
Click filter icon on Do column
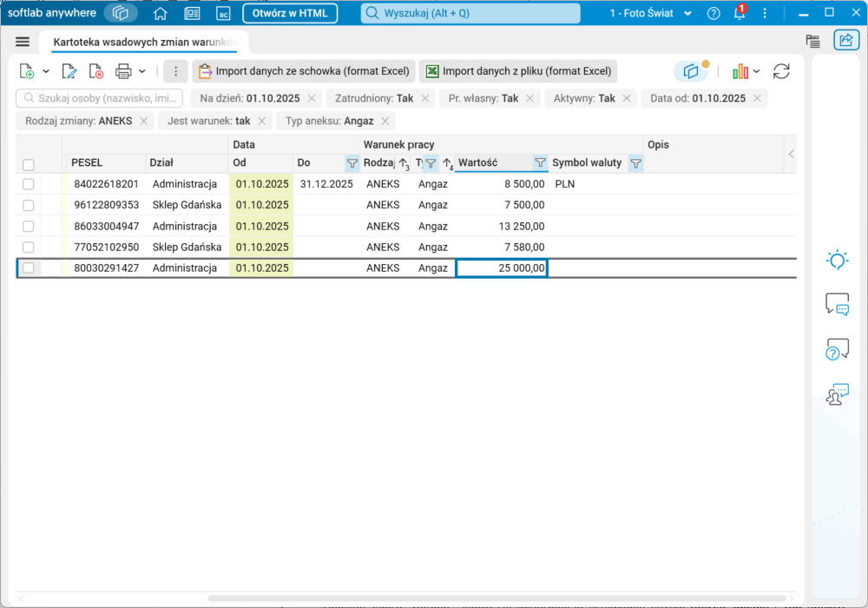tap(352, 162)
